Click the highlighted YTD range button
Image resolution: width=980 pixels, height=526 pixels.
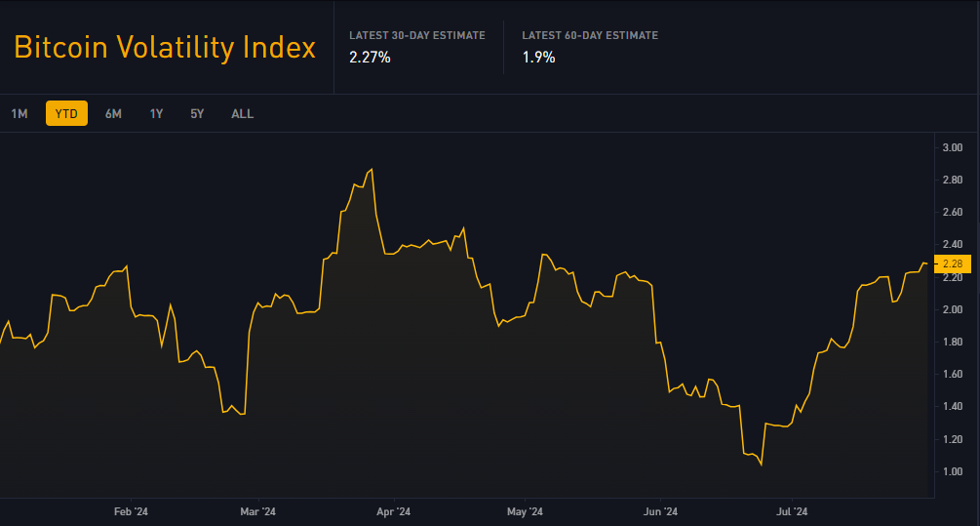click(66, 114)
